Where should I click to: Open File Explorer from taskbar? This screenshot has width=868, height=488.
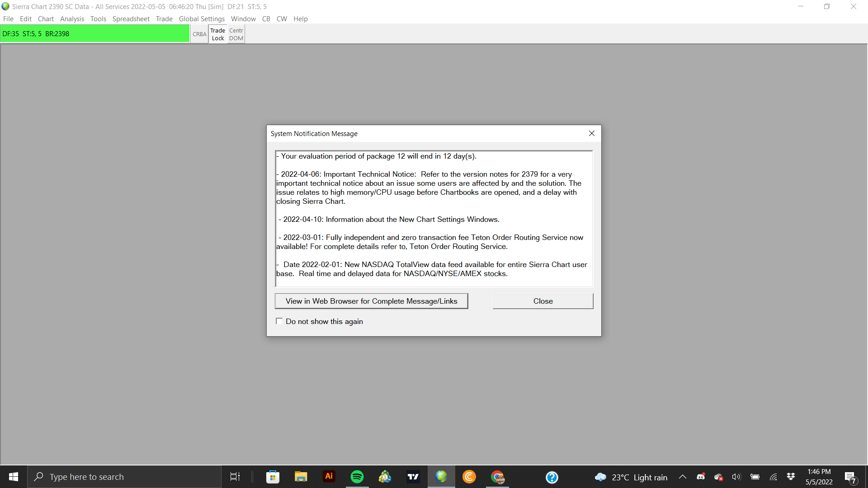point(301,477)
